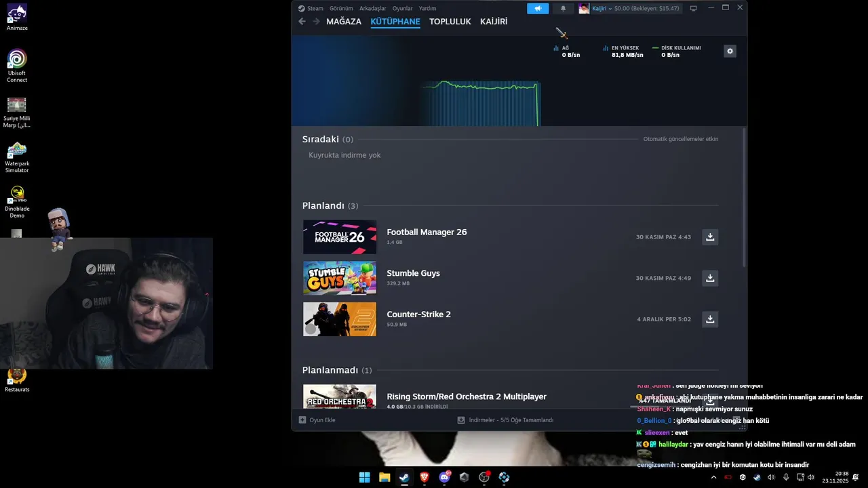Switch to Big Picture mode icon

coord(693,8)
